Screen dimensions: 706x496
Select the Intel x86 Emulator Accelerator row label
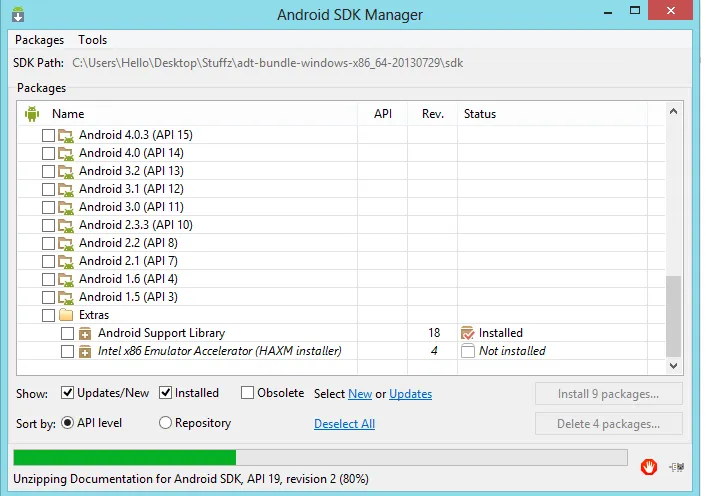[x=220, y=351]
